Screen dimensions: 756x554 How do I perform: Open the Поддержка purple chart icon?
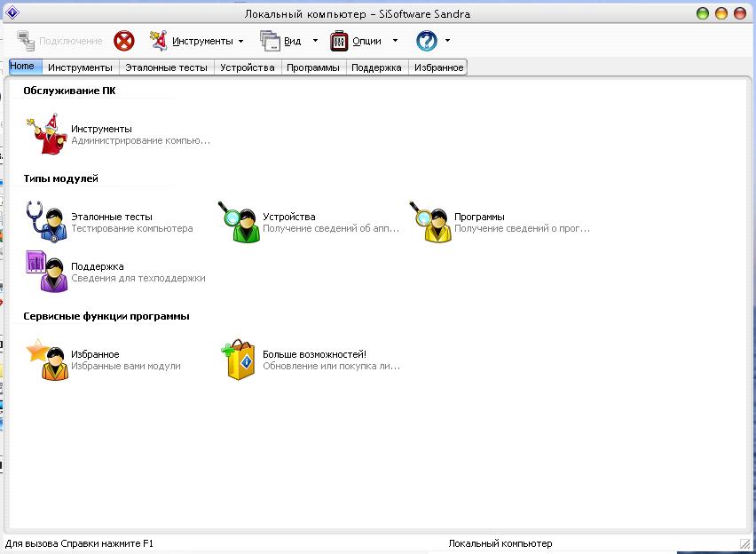coord(47,271)
